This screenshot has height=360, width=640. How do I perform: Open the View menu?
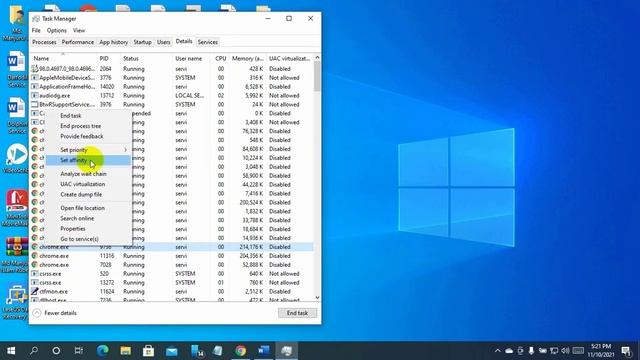pyautogui.click(x=79, y=30)
